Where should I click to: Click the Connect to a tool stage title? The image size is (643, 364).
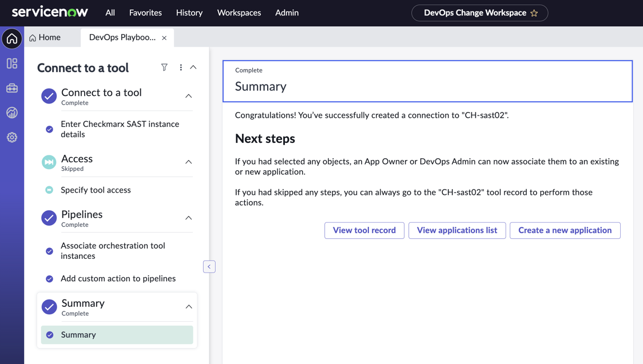click(x=101, y=93)
